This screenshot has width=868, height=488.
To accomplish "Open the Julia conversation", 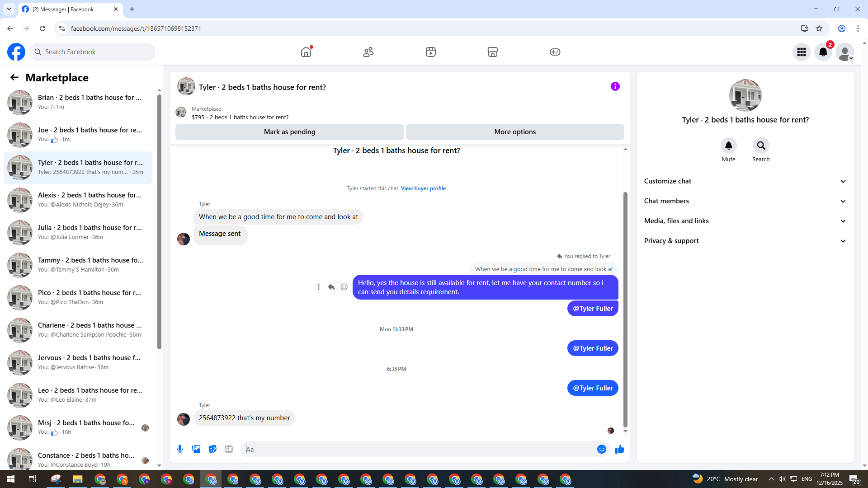I will pyautogui.click(x=78, y=232).
